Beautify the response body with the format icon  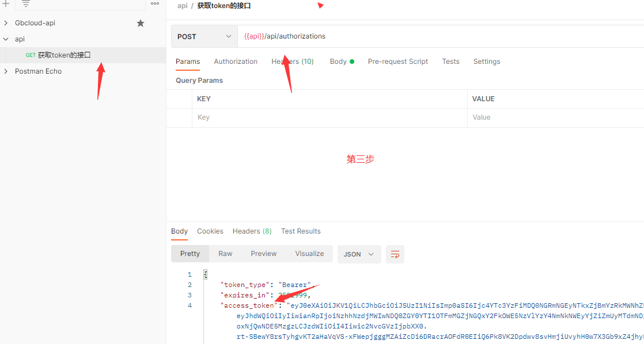click(395, 254)
